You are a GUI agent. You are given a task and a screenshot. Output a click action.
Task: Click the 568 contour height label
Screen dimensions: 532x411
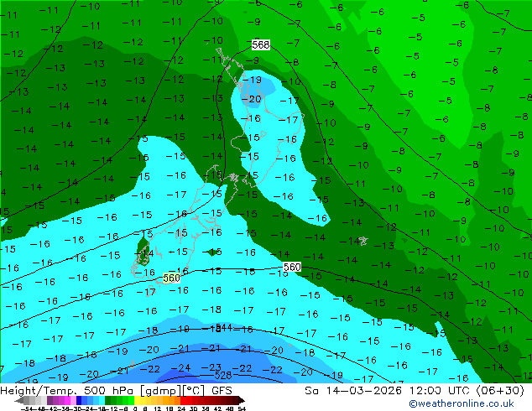coord(261,44)
